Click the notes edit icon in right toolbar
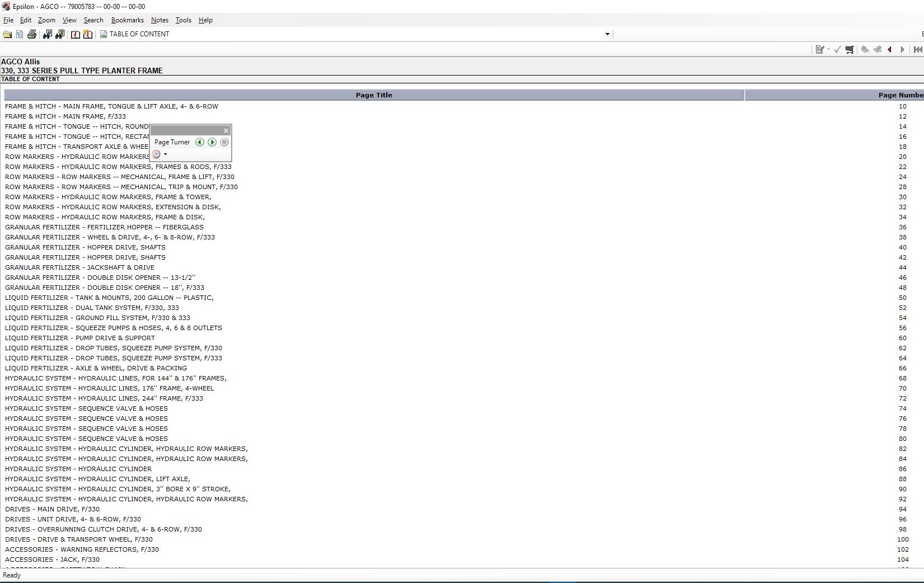Screen dimensions: 924x583 tap(820, 50)
